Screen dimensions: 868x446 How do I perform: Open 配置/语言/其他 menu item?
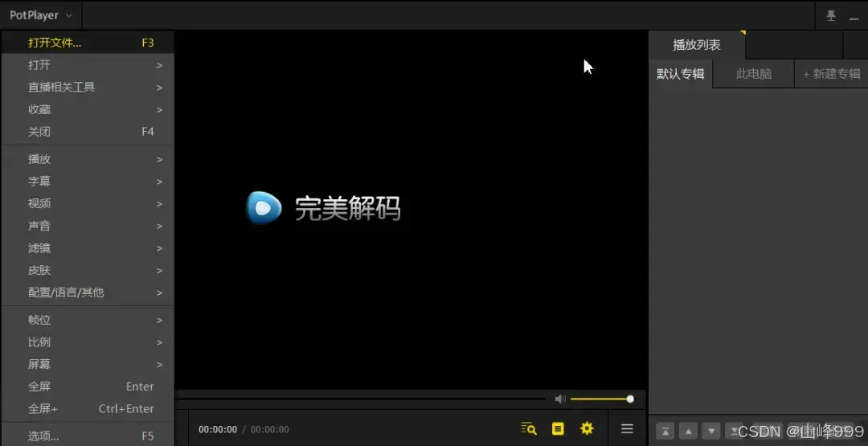(x=88, y=293)
